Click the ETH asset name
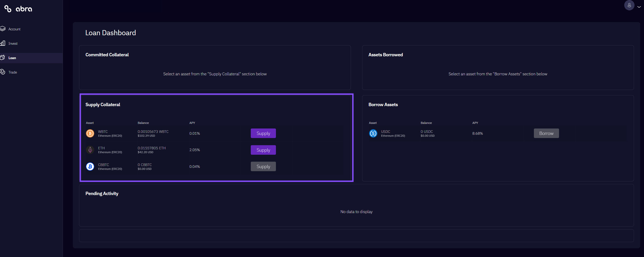 pyautogui.click(x=101, y=148)
